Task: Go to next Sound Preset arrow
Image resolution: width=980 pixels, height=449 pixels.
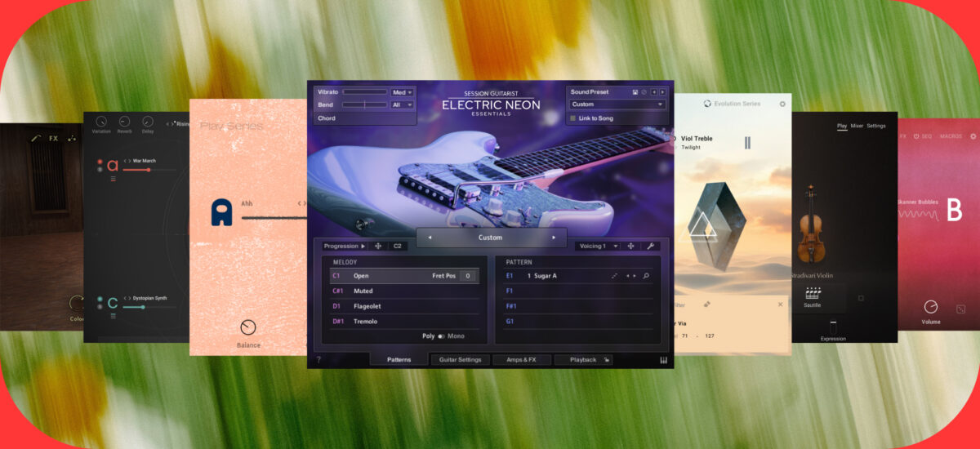Action: pos(662,92)
